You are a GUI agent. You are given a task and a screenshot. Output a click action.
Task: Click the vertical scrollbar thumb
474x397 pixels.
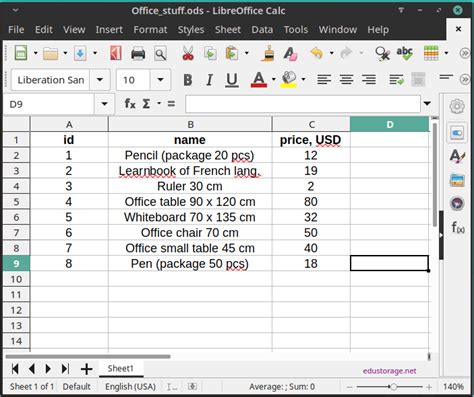click(435, 175)
